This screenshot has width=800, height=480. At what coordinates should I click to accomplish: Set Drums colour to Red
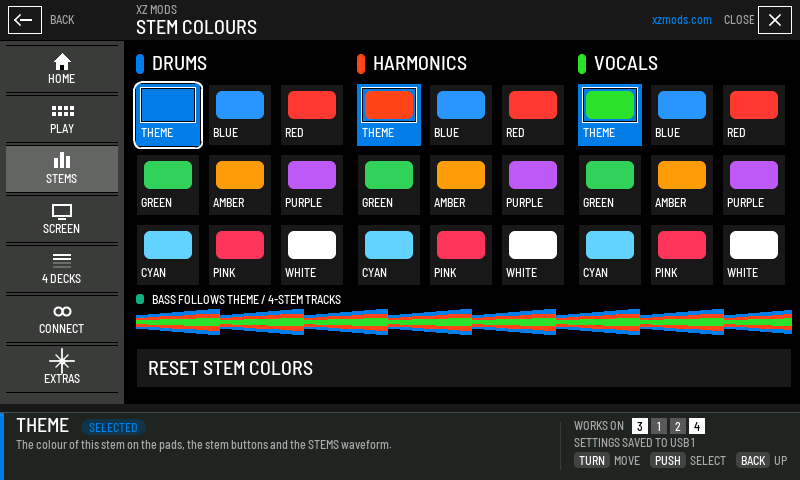(312, 115)
